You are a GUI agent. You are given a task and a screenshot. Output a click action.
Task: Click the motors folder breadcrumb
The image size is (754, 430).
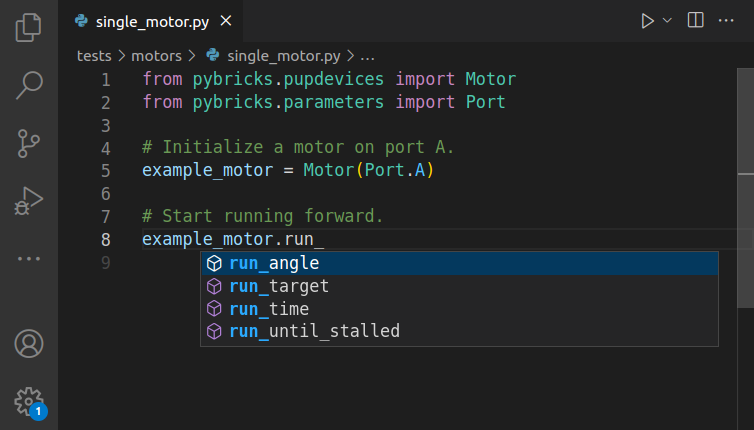[156, 56]
